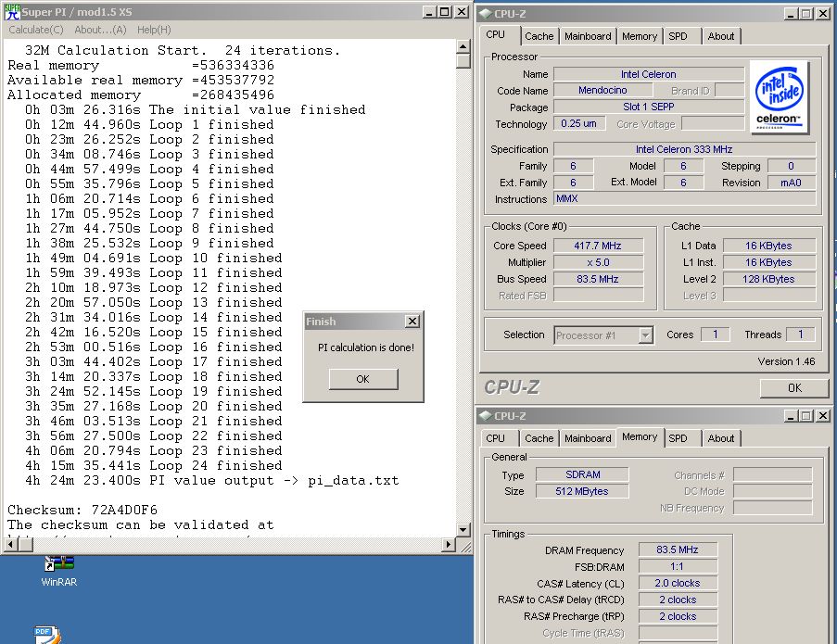Click the 'Checksum: 72A4D0F6' line
This screenshot has height=644, width=837.
pyautogui.click(x=82, y=510)
